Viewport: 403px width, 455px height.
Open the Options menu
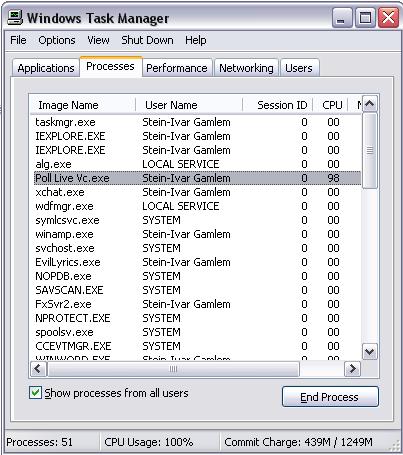[57, 40]
